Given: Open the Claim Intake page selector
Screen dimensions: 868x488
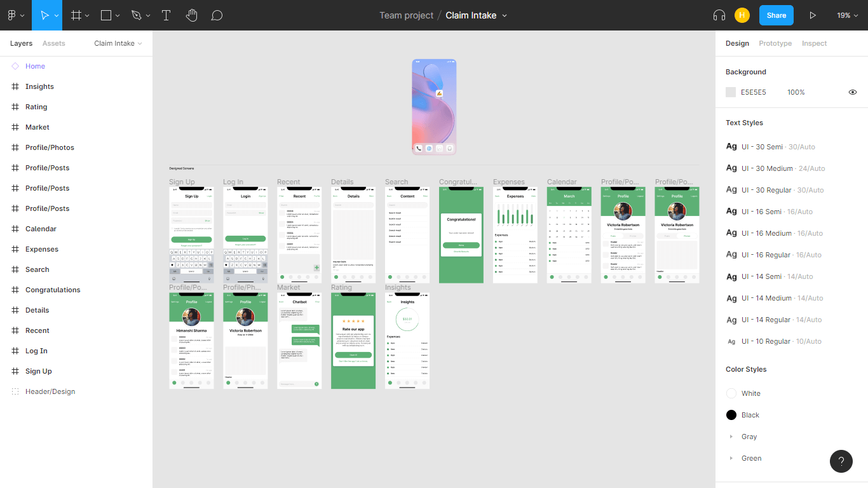Looking at the screenshot, I should [118, 43].
